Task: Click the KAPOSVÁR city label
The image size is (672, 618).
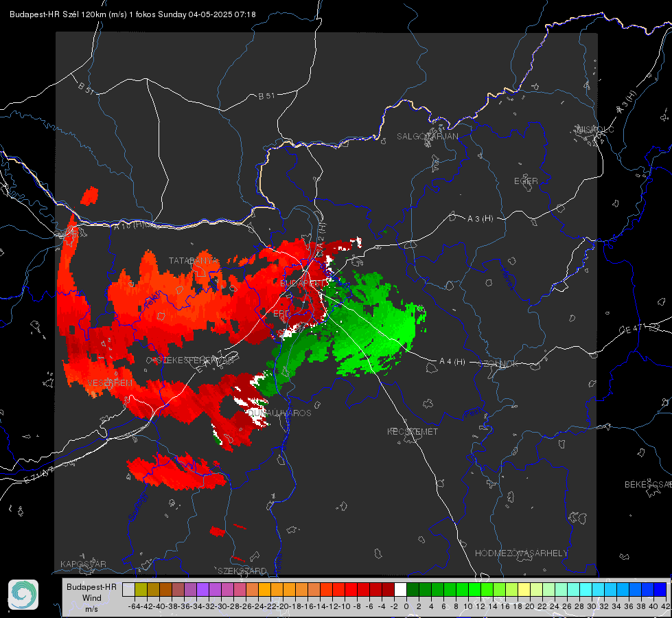Action: pos(83,564)
